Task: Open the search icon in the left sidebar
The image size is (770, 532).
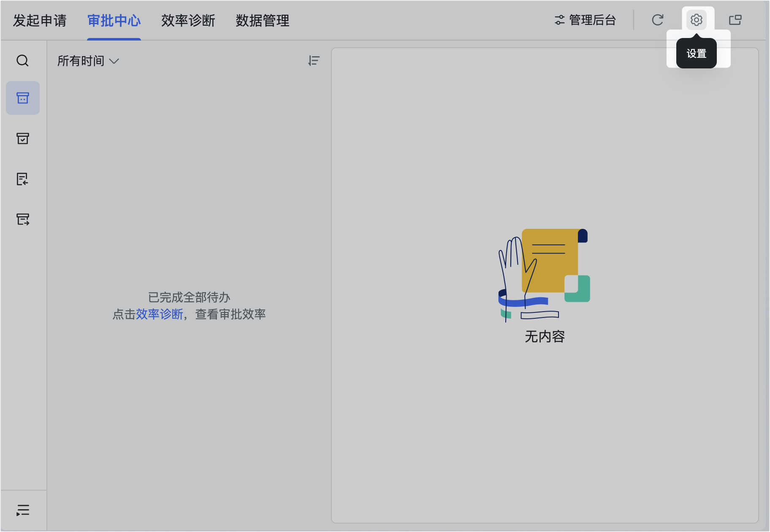Action: pyautogui.click(x=22, y=61)
